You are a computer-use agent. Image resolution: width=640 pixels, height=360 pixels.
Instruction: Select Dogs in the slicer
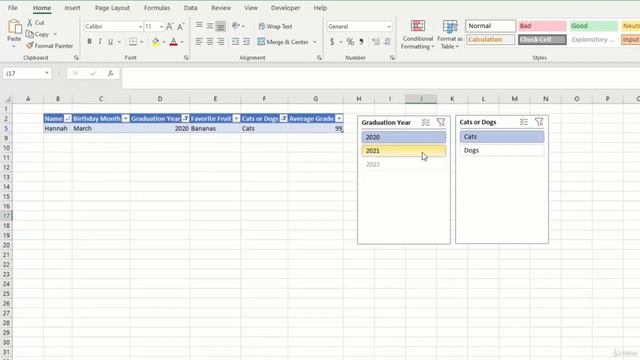coord(502,150)
